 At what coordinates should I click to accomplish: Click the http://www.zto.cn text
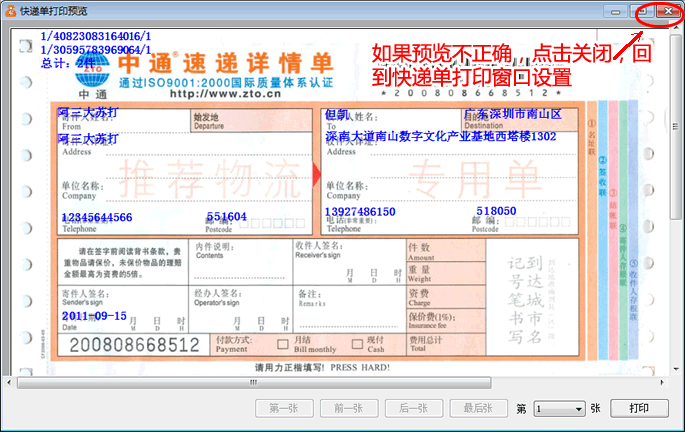(x=225, y=93)
